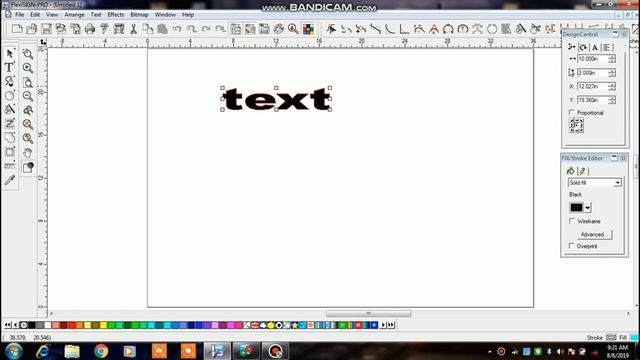
Task: Open the Text menu
Action: 96,15
